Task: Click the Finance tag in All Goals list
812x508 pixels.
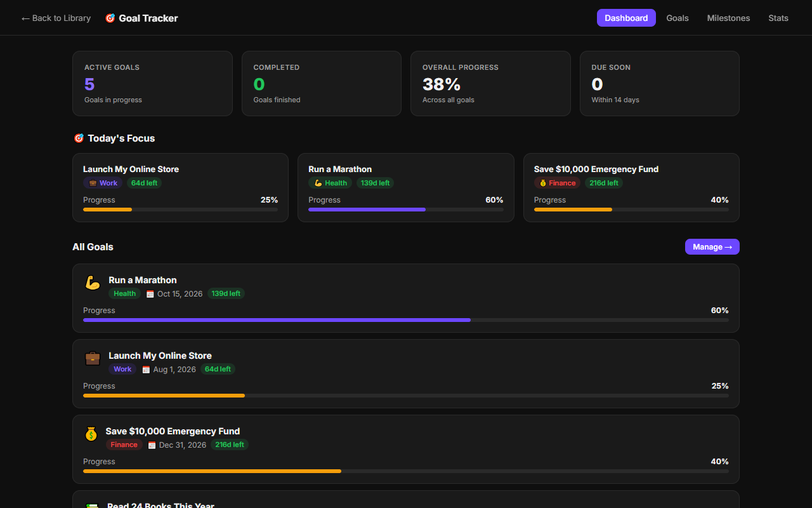Action: pos(124,444)
